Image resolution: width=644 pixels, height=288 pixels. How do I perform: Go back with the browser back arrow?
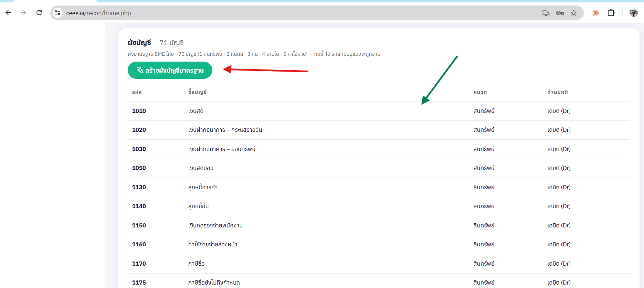pos(8,13)
